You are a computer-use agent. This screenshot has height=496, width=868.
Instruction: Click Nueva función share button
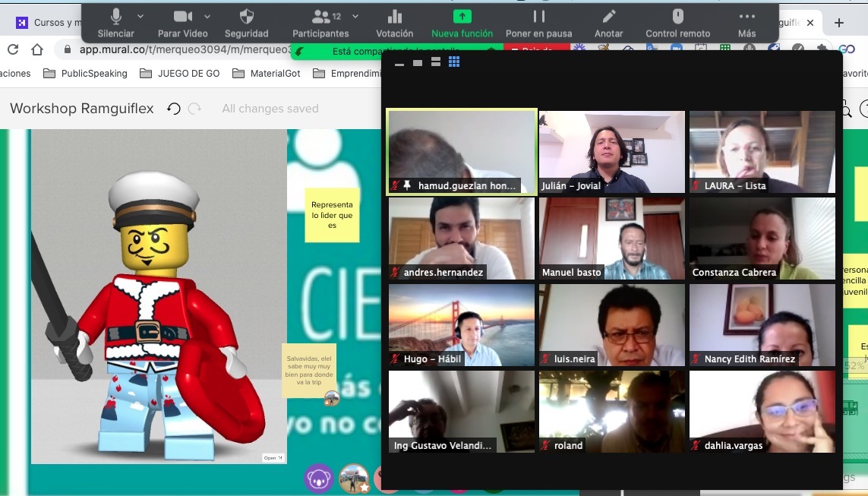click(x=462, y=24)
